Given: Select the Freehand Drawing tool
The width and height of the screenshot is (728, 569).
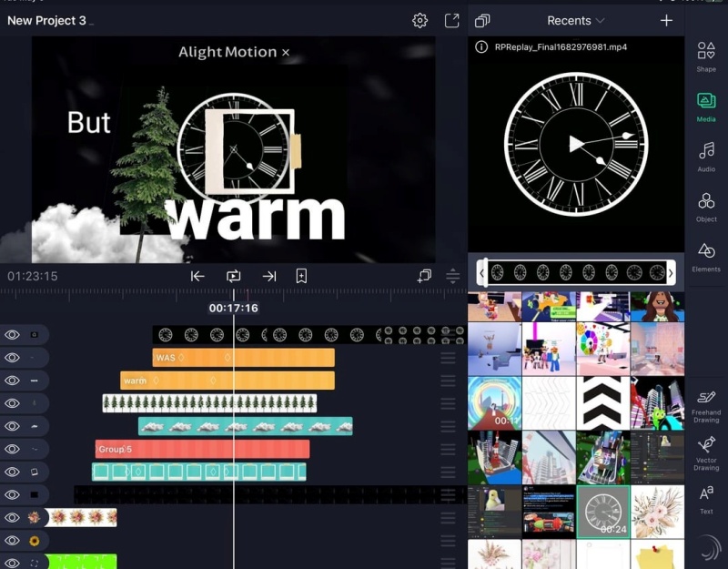Looking at the screenshot, I should point(706,406).
